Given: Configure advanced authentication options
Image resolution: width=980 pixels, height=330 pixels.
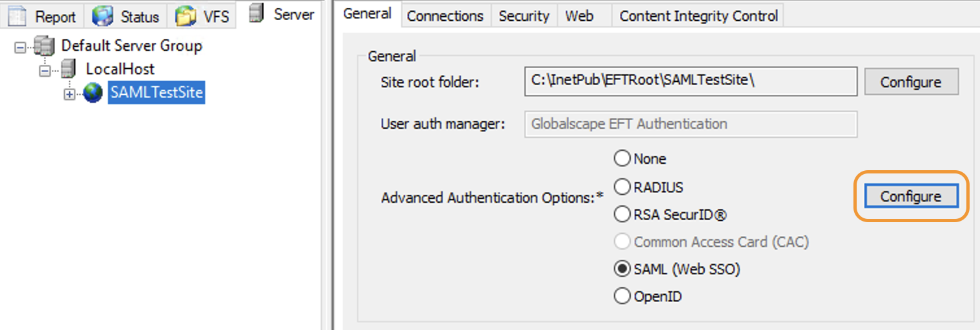Looking at the screenshot, I should coord(911,197).
